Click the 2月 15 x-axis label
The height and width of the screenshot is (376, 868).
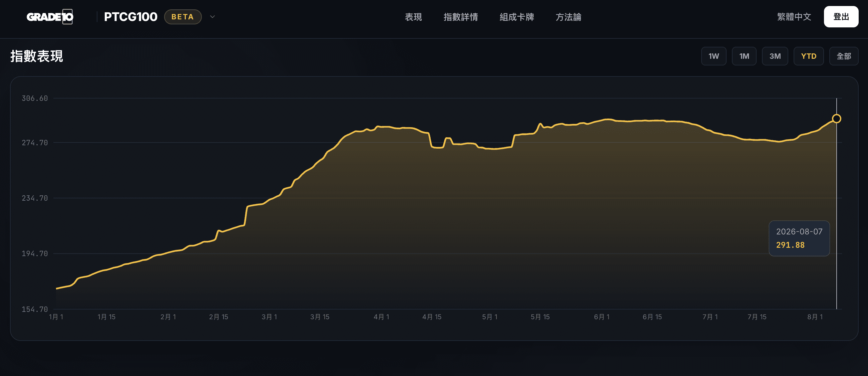(x=219, y=317)
